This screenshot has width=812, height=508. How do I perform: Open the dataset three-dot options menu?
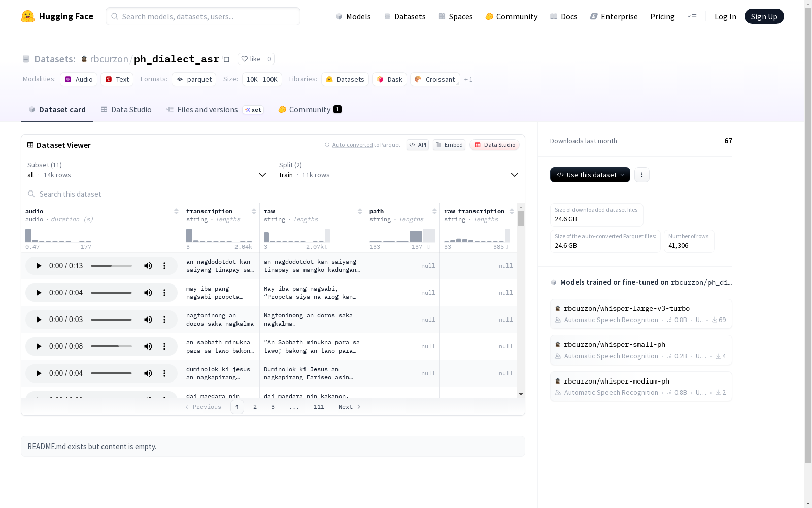click(642, 175)
